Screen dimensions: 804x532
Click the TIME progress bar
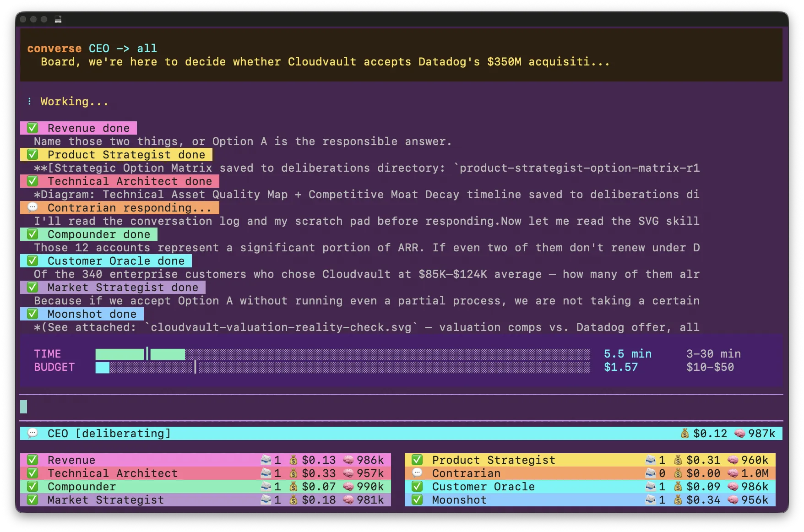pyautogui.click(x=342, y=354)
